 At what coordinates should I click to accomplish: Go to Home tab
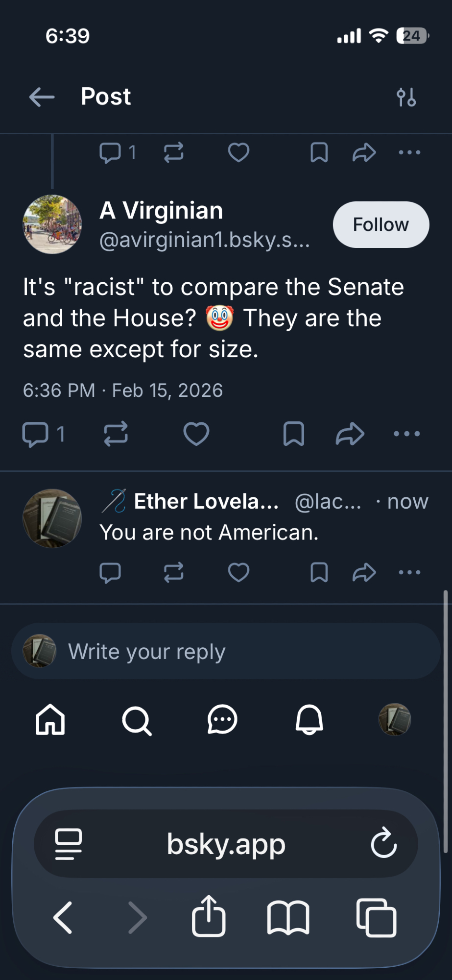coord(50,720)
